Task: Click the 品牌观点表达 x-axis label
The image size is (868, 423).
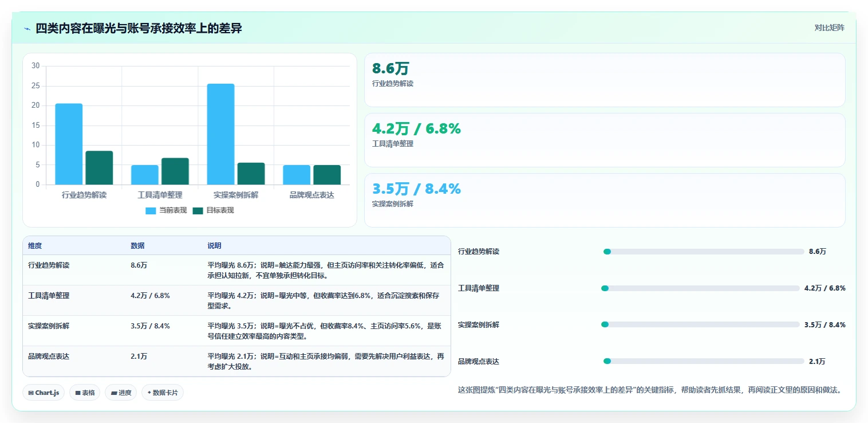Action: pyautogui.click(x=312, y=195)
